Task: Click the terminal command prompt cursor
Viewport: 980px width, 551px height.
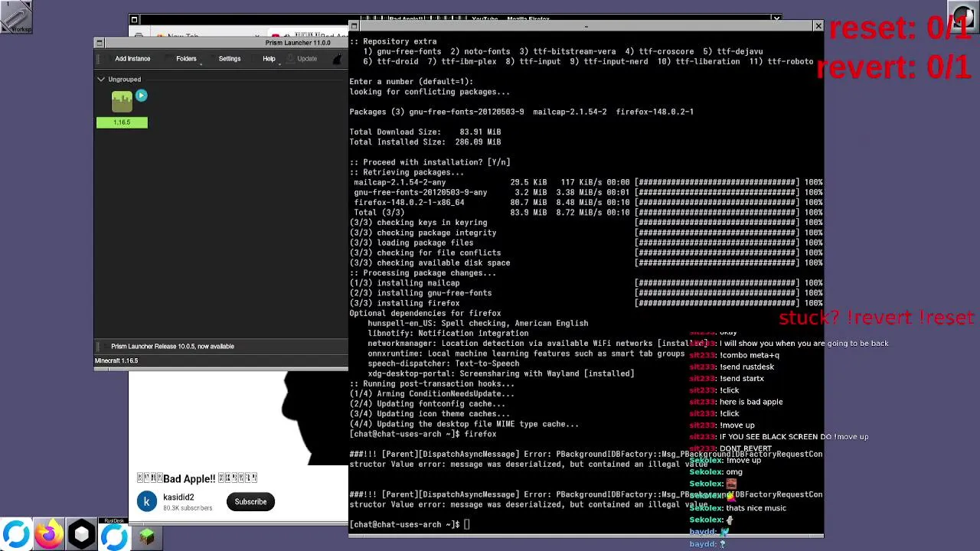Action: tap(467, 525)
